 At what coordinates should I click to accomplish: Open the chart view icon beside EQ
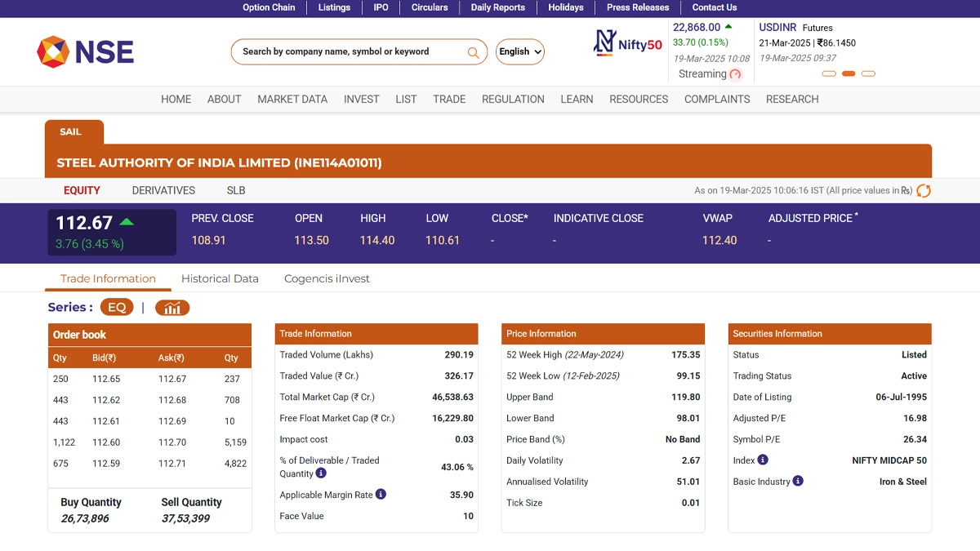tap(172, 308)
